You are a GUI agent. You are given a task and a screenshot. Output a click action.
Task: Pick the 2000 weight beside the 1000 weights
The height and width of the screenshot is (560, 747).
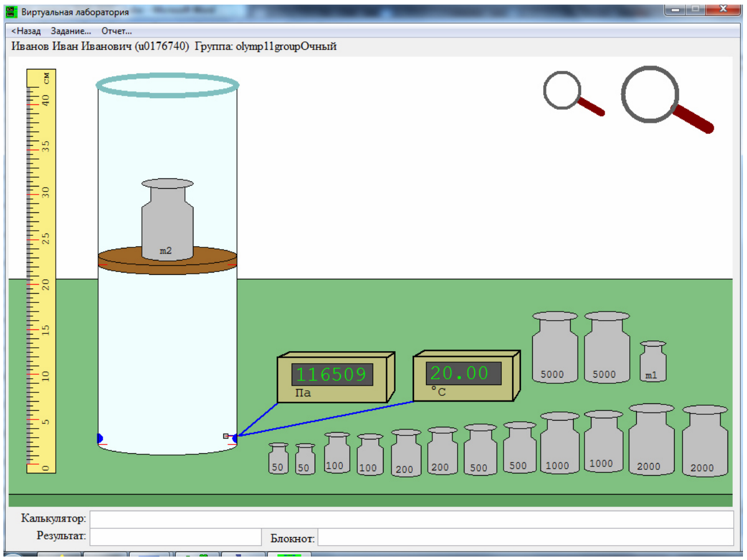tap(651, 440)
